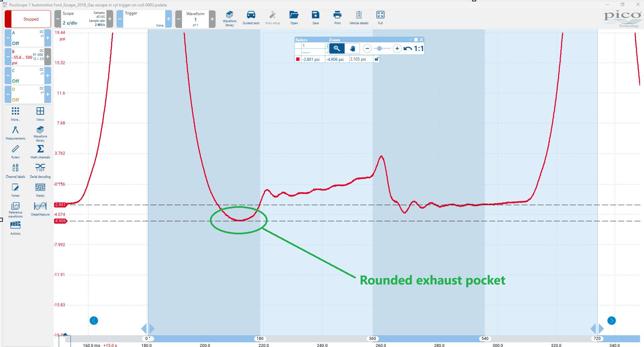This screenshot has width=644, height=347.
Task: Launch DeepMeasure
Action: (x=40, y=208)
